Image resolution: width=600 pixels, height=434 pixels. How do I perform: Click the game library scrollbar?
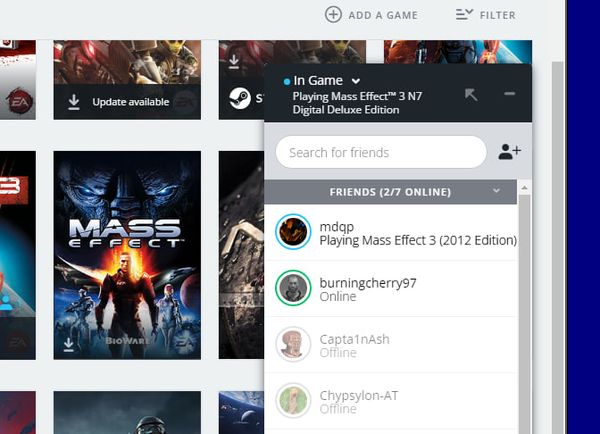[558, 247]
